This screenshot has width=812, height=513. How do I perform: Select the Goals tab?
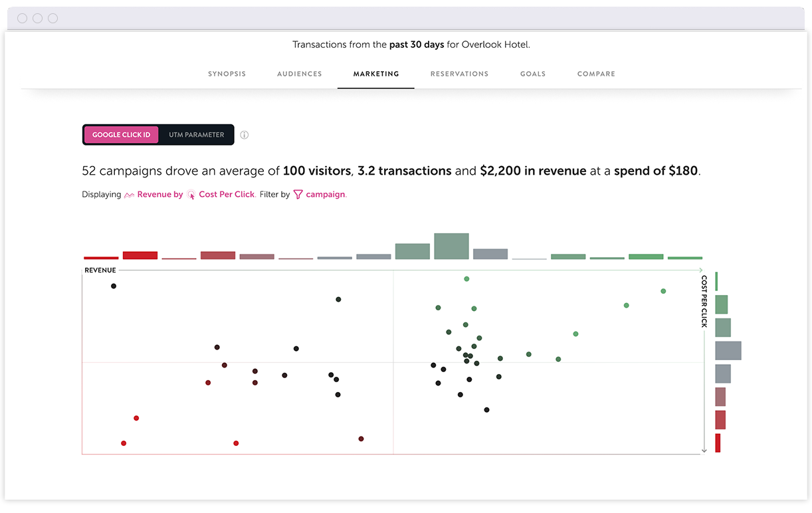(x=532, y=74)
